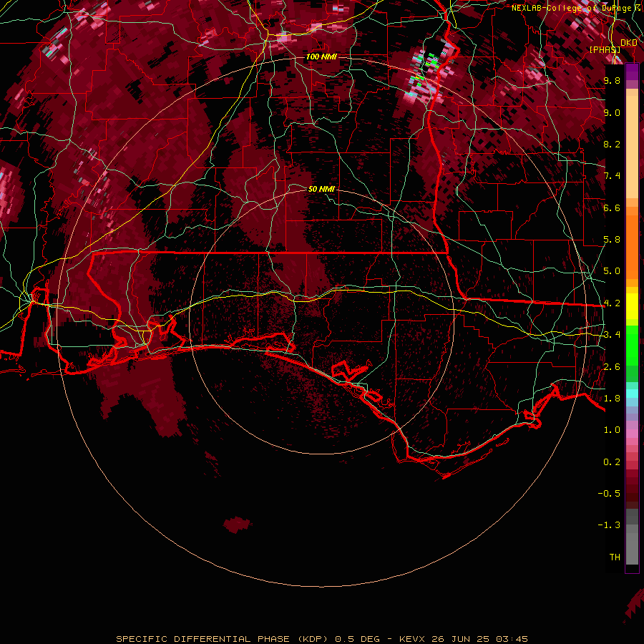Click the 5.0 legend value
The width and height of the screenshot is (644, 644).
coord(612,271)
